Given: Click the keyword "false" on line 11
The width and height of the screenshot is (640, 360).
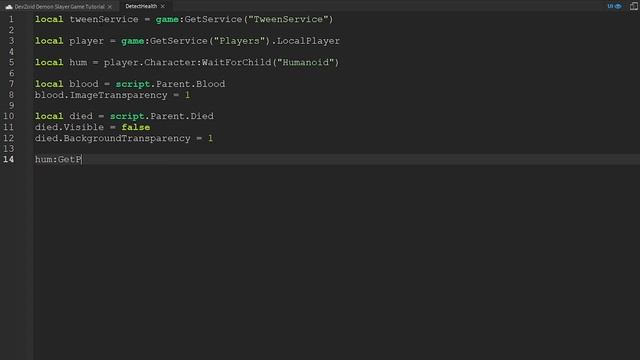Looking at the screenshot, I should click(x=136, y=127).
